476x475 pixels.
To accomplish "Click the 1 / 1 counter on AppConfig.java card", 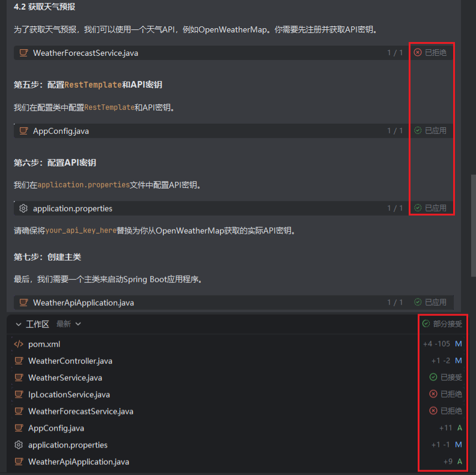I will (x=395, y=131).
